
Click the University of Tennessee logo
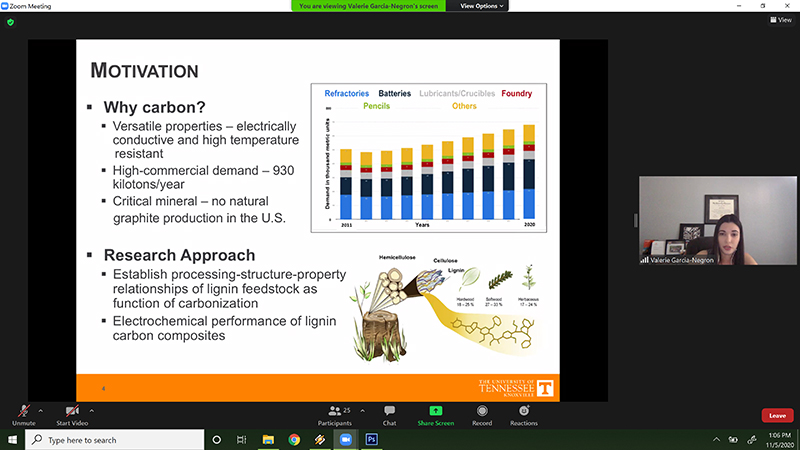[516, 388]
